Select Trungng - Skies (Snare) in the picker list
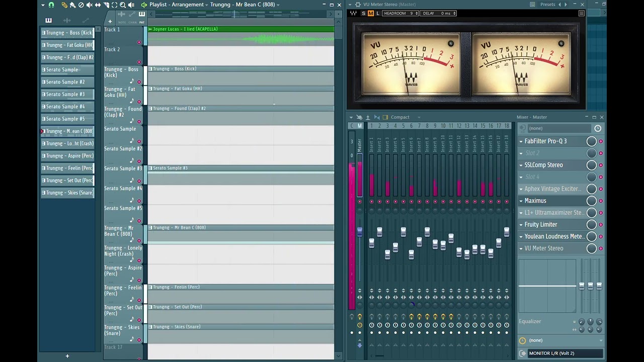 (x=67, y=193)
